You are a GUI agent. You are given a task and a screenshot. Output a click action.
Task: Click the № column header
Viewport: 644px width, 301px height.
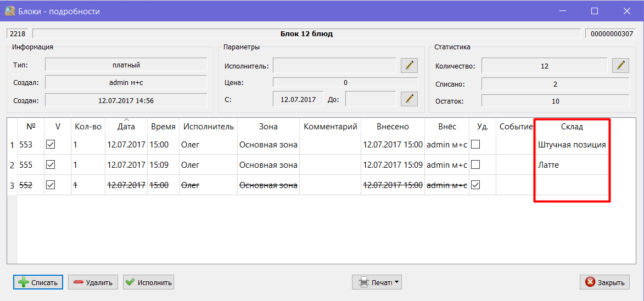click(31, 127)
